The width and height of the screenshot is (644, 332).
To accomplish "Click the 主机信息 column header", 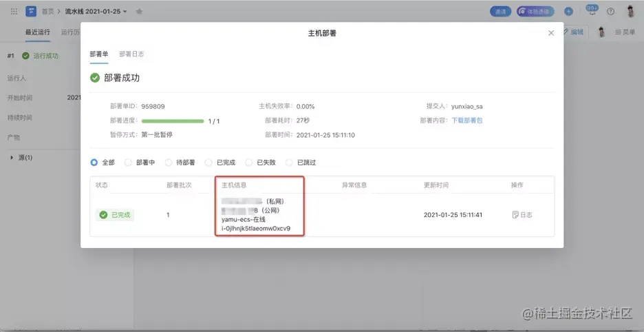I will [234, 185].
